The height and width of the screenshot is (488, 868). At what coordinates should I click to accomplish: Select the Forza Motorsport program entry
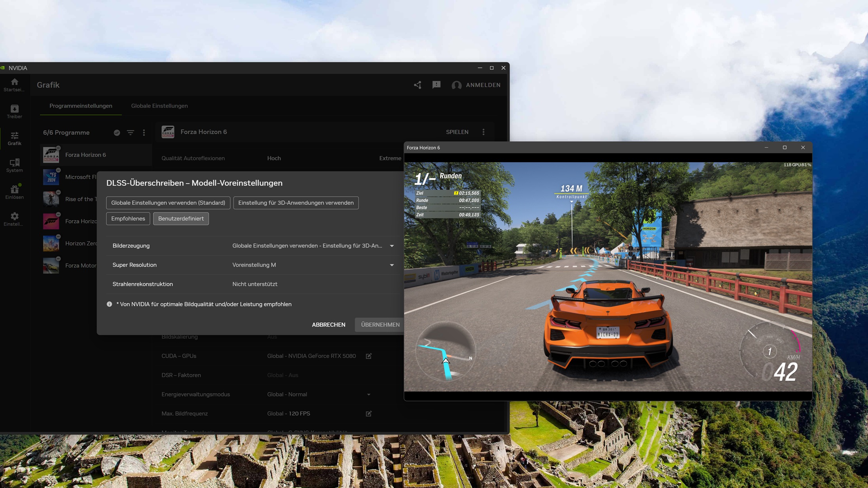69,266
